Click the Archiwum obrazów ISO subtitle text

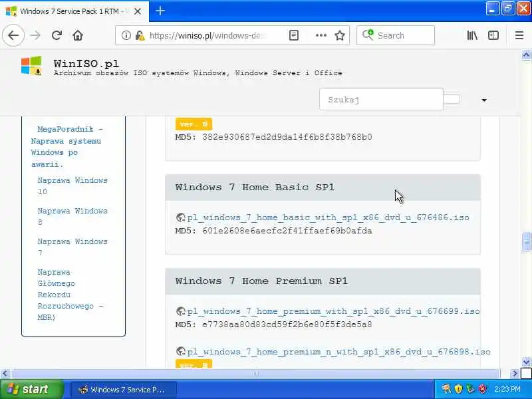[198, 73]
